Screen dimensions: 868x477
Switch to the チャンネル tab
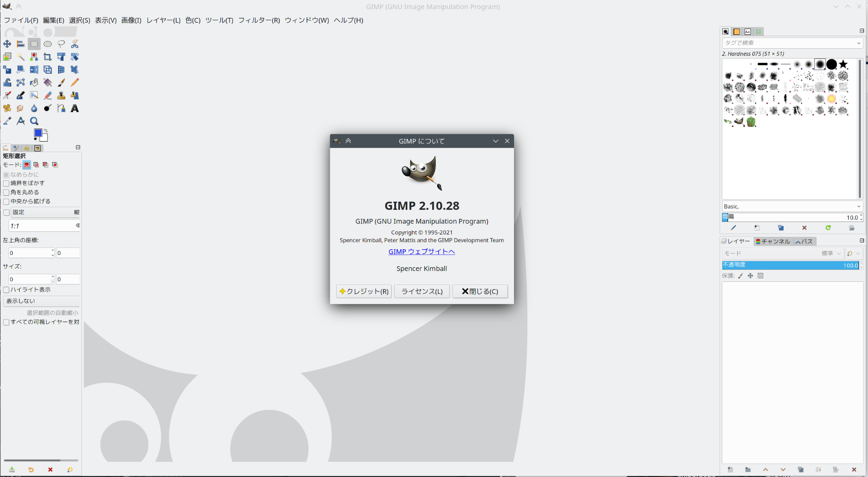tap(773, 241)
